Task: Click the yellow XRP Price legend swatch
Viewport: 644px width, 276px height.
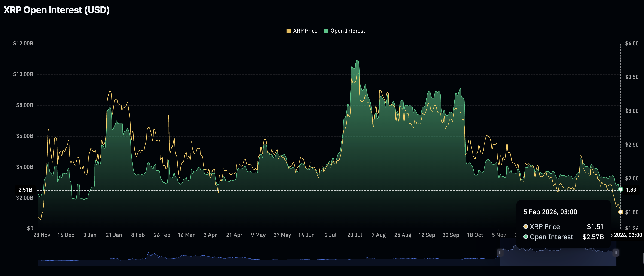Action: pyautogui.click(x=289, y=31)
